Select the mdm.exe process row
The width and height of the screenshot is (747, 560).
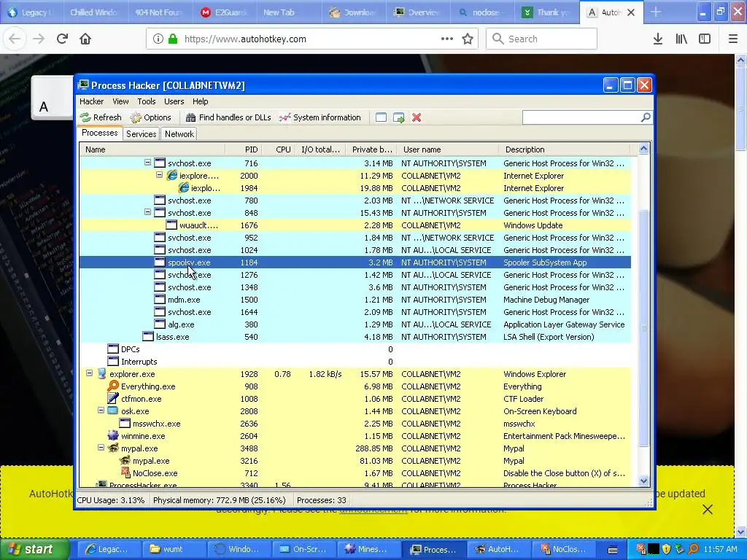point(355,300)
